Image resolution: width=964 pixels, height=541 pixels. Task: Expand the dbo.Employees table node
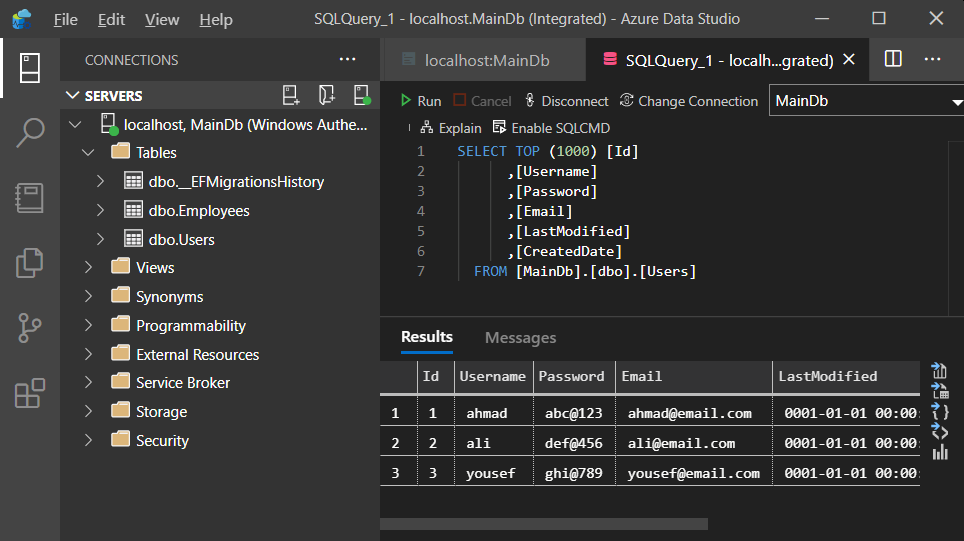coord(101,210)
